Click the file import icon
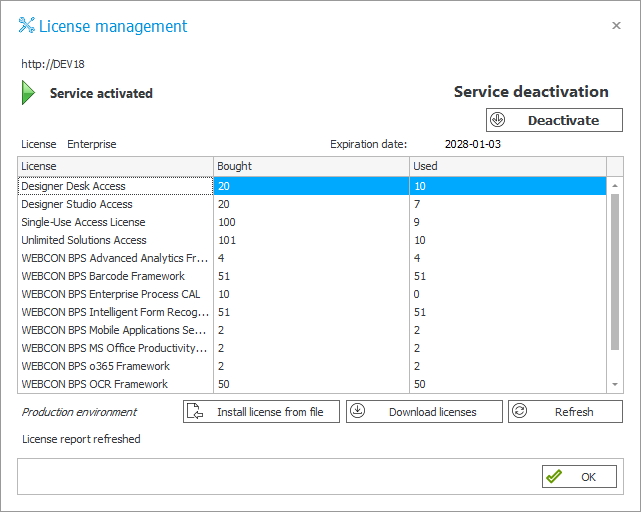 click(x=195, y=411)
